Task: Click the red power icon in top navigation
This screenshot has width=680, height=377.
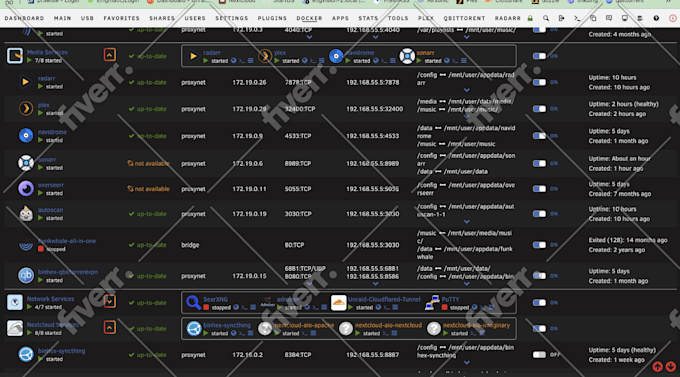Action: (672, 18)
